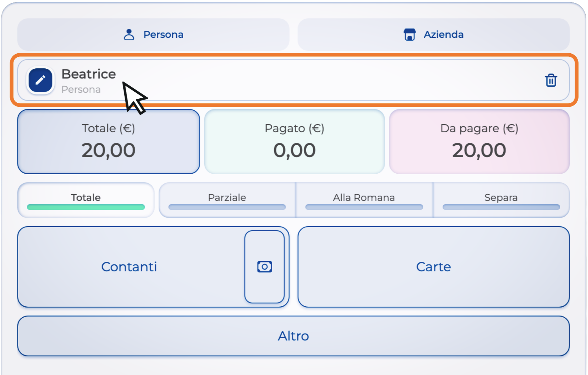Click the Totale (€) amount card
Image resolution: width=588 pixels, height=375 pixels.
point(109,142)
